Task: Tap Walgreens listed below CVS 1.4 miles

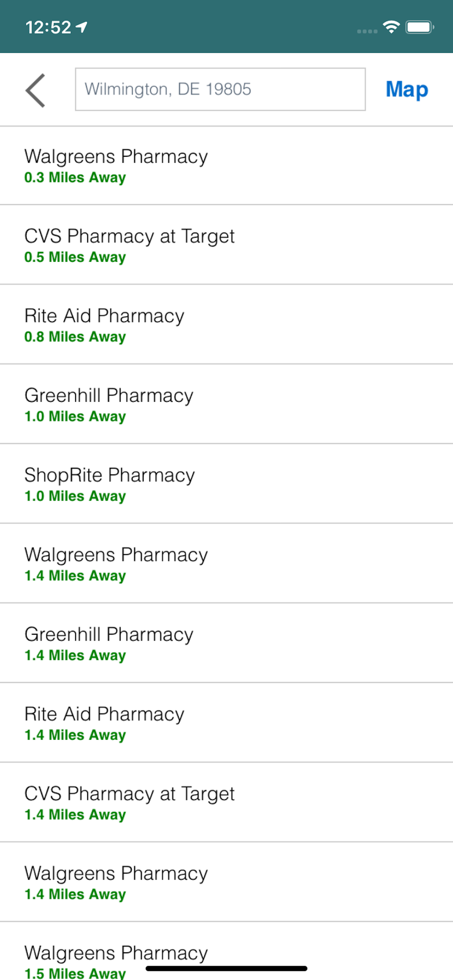Action: (x=226, y=882)
